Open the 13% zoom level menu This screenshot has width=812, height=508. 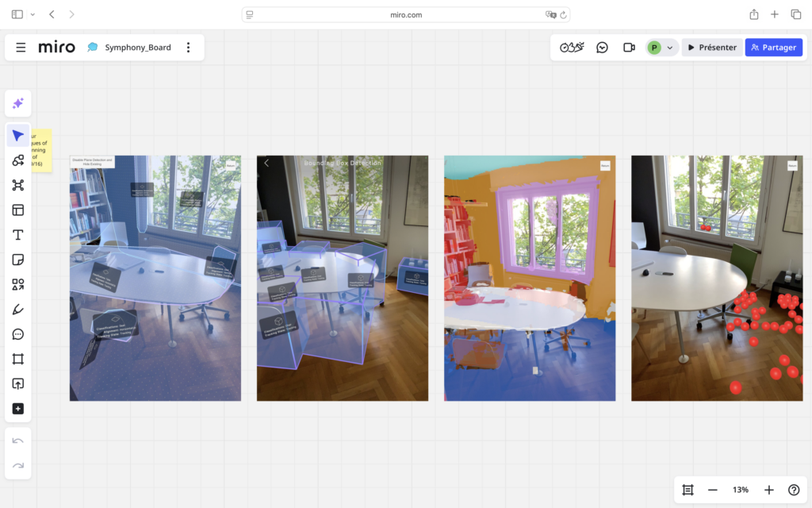[x=740, y=490]
